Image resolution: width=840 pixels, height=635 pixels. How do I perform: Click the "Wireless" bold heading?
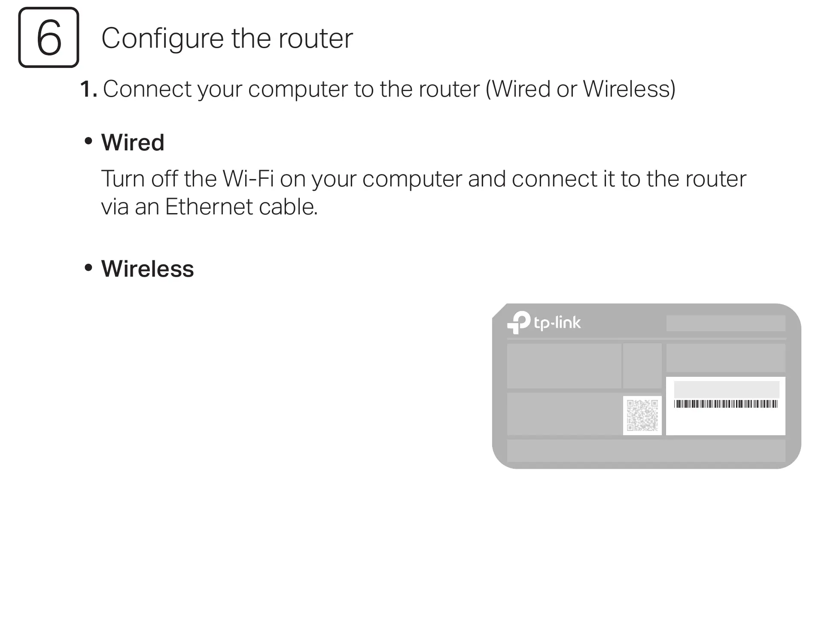coord(147,269)
